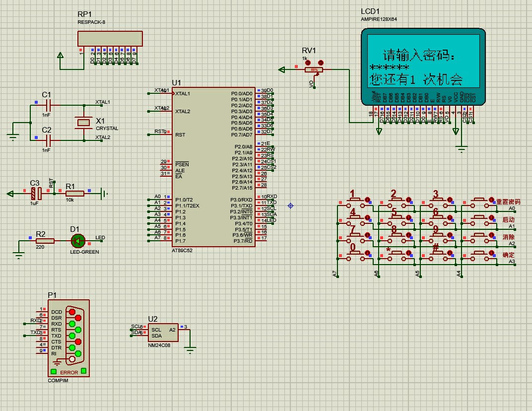Push keypad button 1
Screen dimensions: 532x411
click(355, 203)
